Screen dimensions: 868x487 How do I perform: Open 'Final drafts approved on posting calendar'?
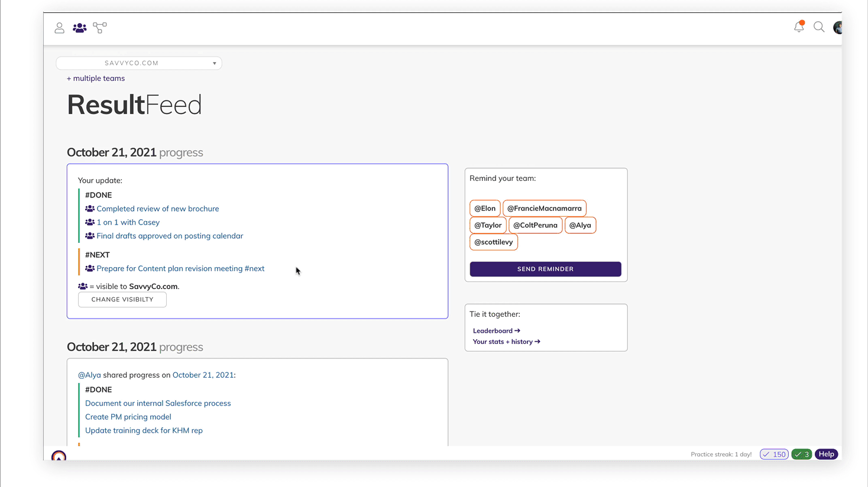pyautogui.click(x=170, y=236)
